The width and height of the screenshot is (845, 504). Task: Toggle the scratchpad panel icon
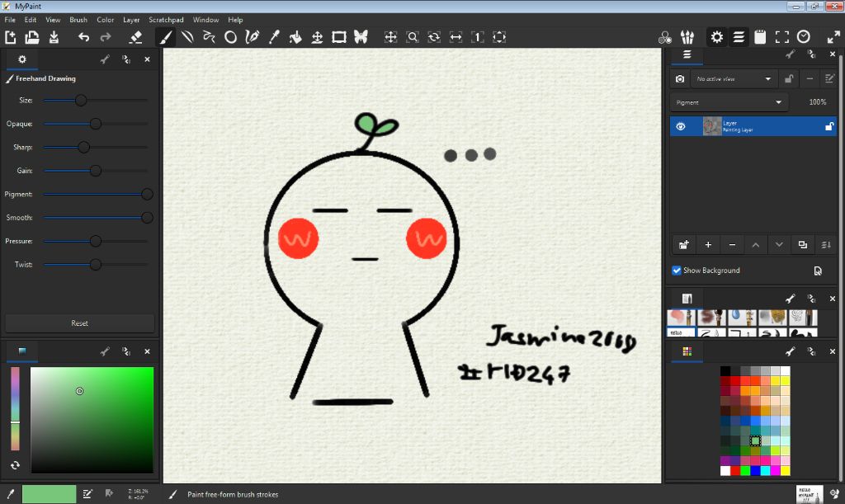[760, 37]
